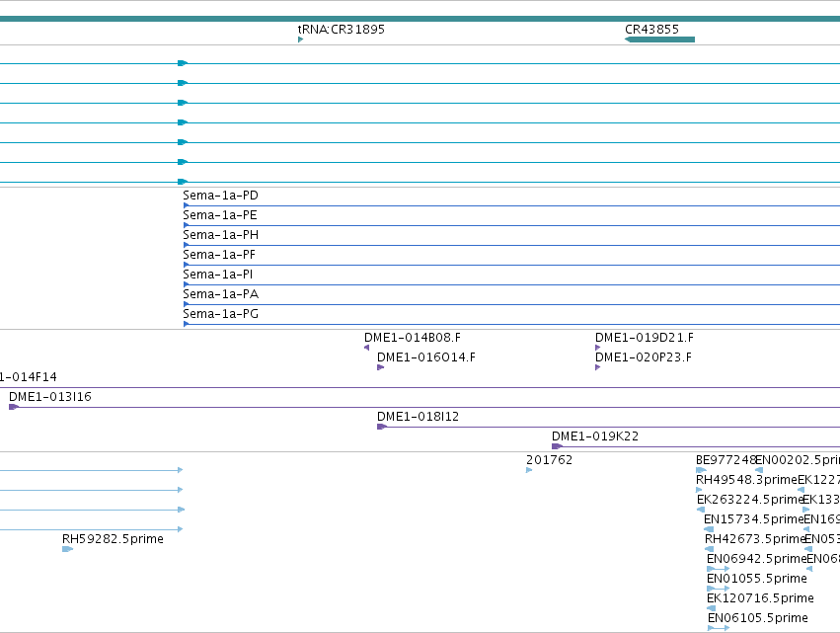Select the DME1-019D21.F arrow glyph
Screen dimensions: 840x633
point(597,348)
